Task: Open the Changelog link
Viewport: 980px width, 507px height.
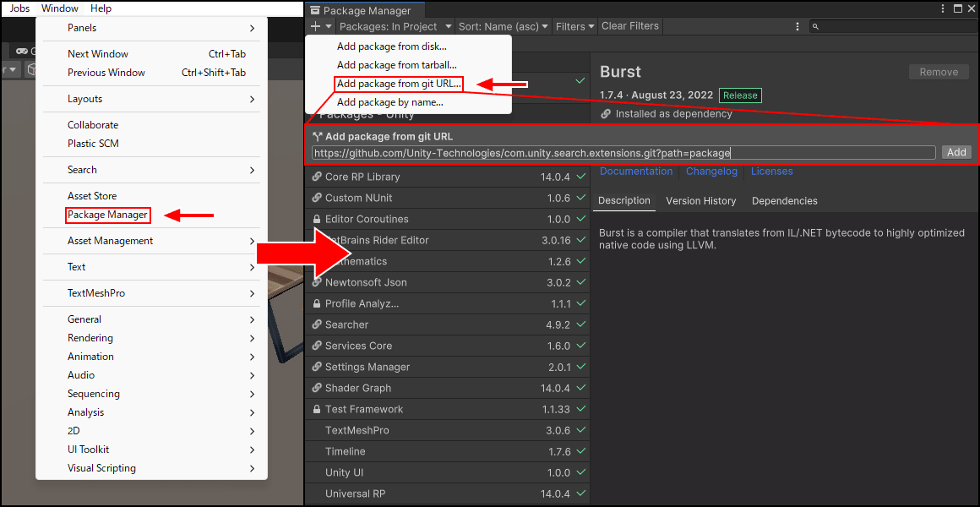Action: (711, 171)
